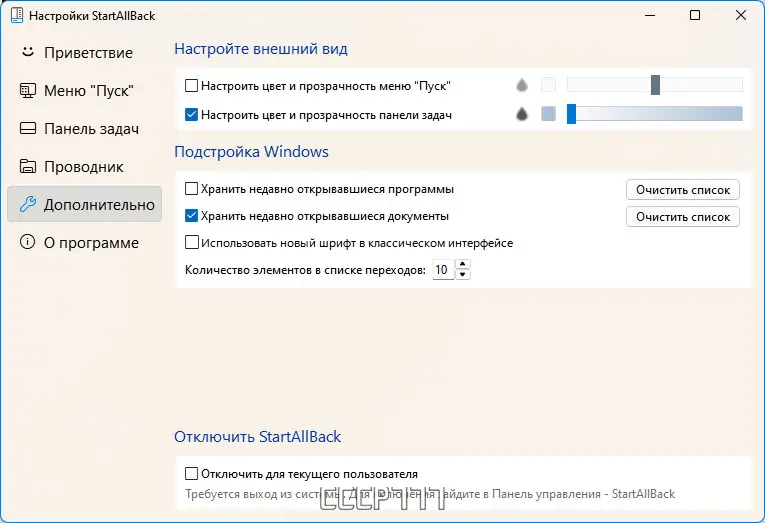Decrease jump list item count with down arrow

tap(462, 274)
